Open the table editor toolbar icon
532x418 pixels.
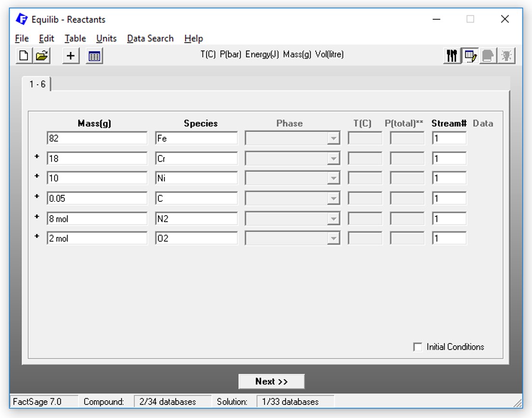[x=94, y=56]
